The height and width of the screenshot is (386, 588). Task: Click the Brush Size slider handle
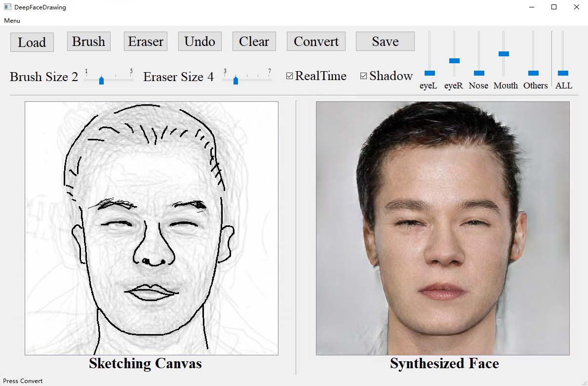click(x=101, y=80)
